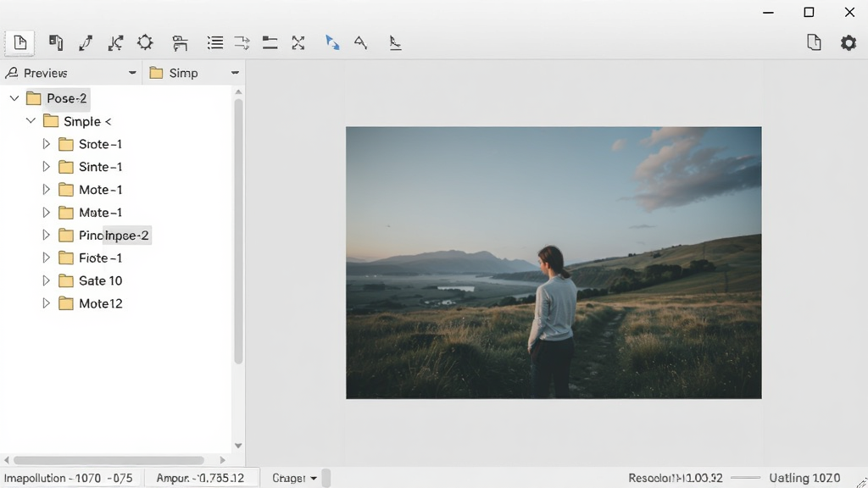Open the Previews dropdown arrow

(x=131, y=73)
